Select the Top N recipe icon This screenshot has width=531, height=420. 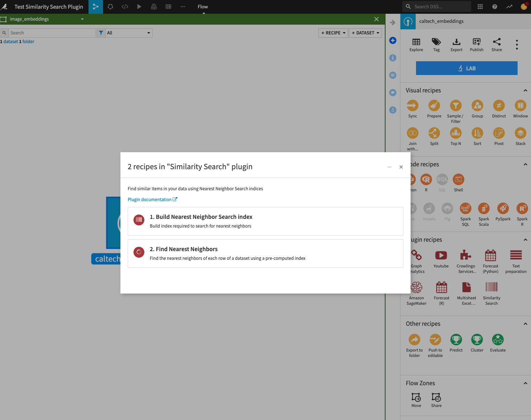click(456, 133)
